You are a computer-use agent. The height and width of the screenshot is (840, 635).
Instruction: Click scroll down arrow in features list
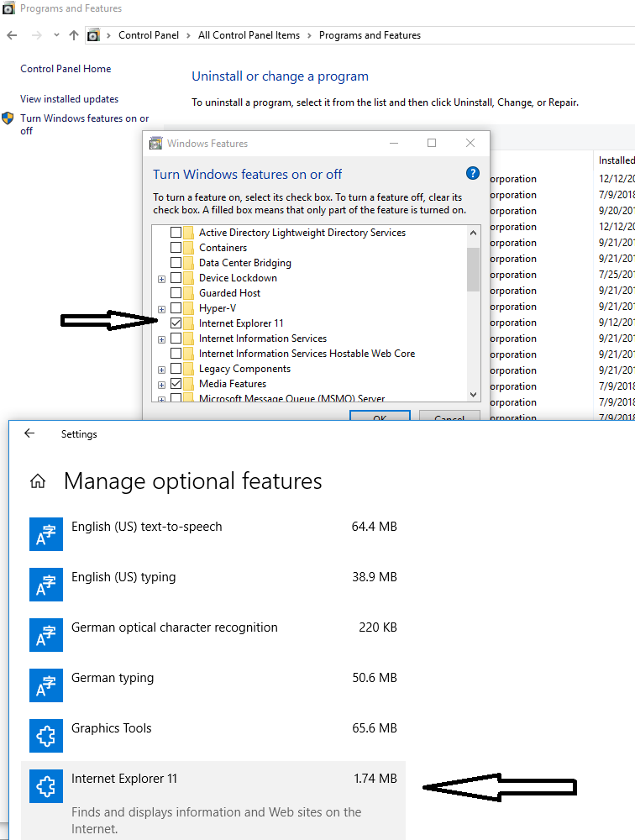(x=473, y=394)
